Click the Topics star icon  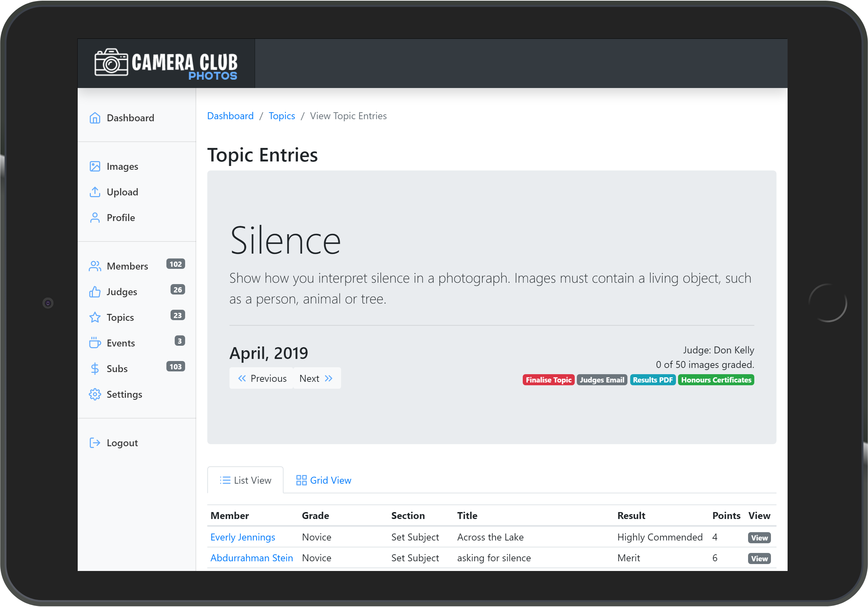click(x=95, y=317)
